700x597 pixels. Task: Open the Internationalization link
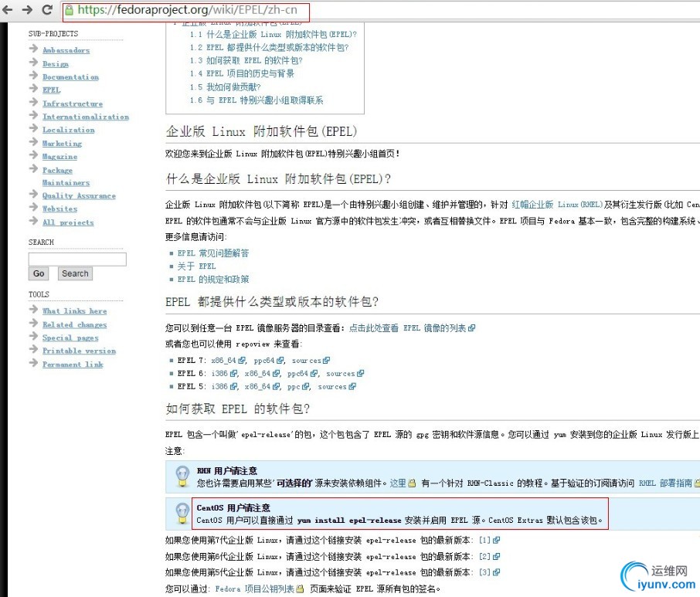point(86,117)
